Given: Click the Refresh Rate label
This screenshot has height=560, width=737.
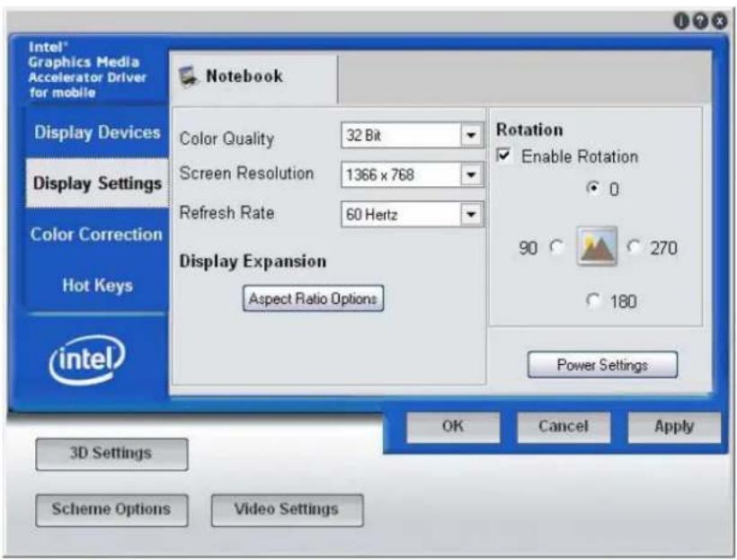Looking at the screenshot, I should pos(226,212).
